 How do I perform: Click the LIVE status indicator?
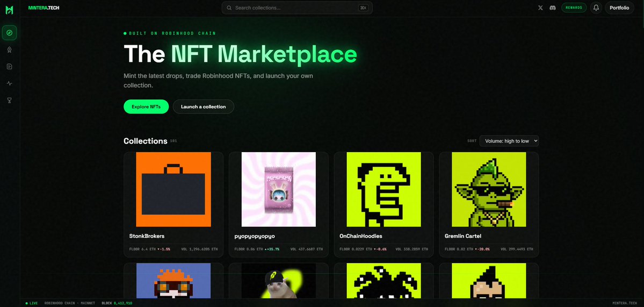(32, 303)
